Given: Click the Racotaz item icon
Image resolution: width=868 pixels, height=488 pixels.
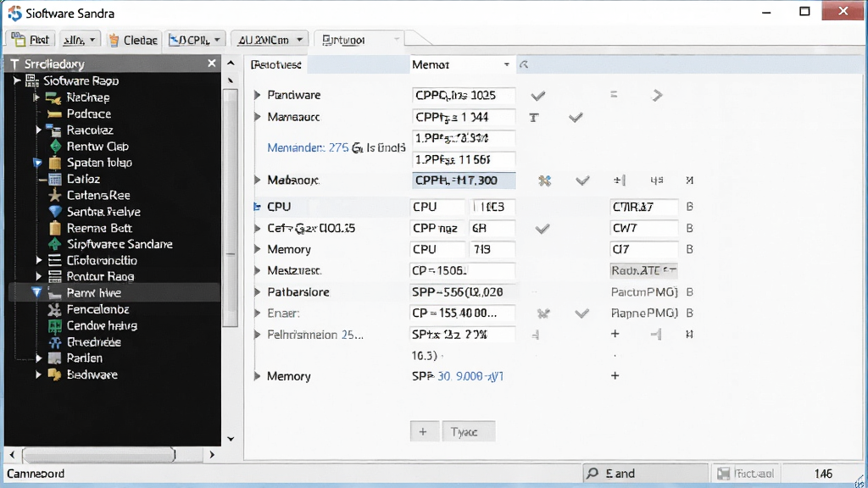Looking at the screenshot, I should tap(53, 130).
